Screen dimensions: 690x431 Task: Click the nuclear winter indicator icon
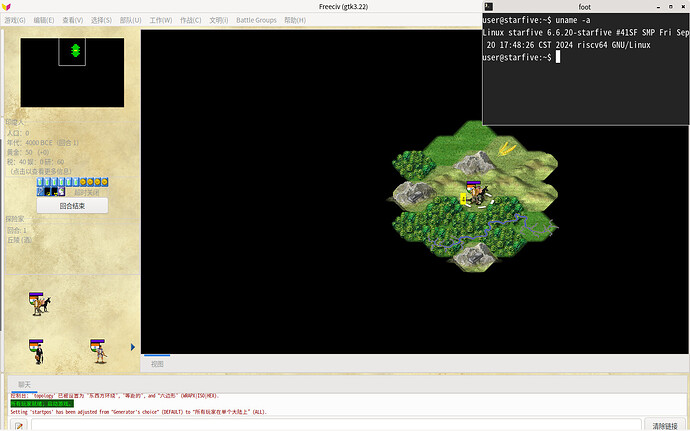(55, 191)
